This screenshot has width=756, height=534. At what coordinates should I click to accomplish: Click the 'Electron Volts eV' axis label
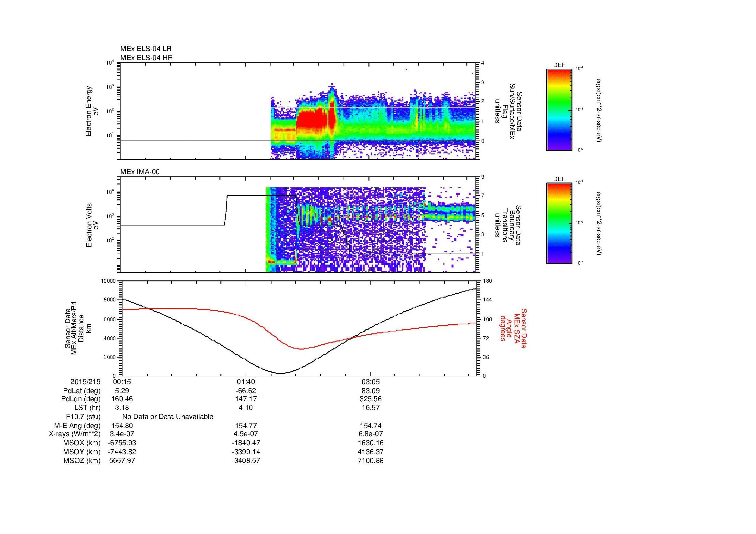tap(92, 225)
